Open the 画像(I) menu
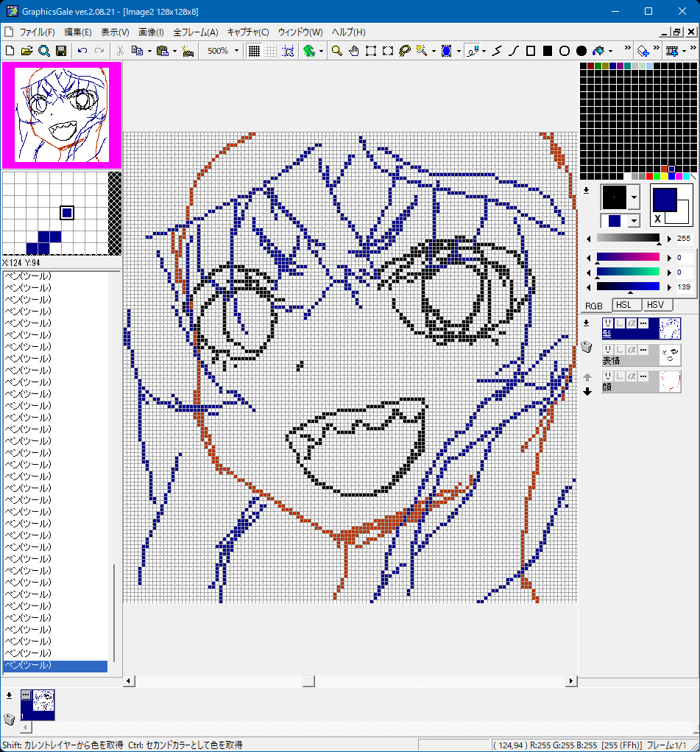This screenshot has height=752, width=700. pos(151,32)
